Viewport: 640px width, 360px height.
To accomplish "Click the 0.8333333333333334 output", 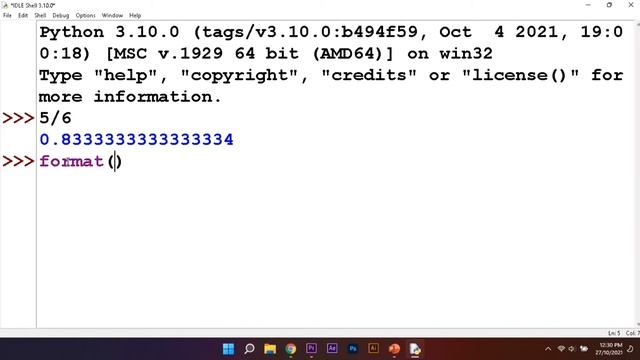I will tap(136, 140).
